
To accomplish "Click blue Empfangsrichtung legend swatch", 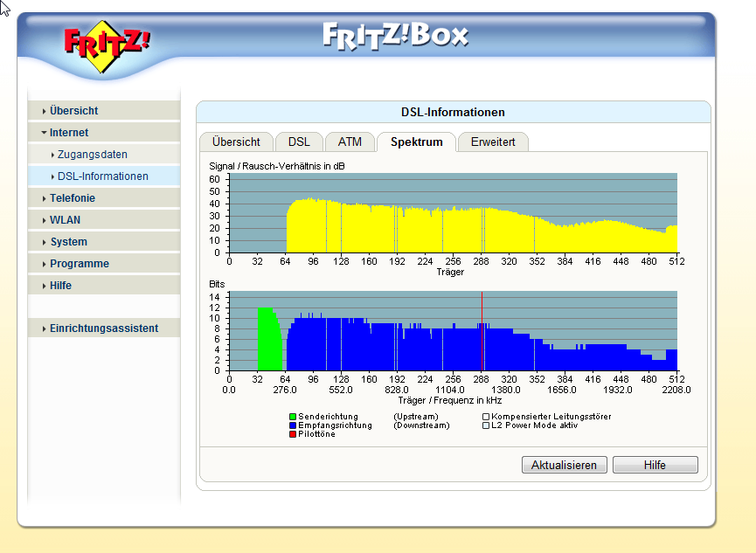I will (293, 425).
